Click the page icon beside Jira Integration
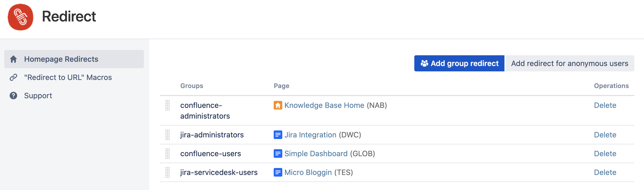The width and height of the screenshot is (644, 190). coord(278,135)
